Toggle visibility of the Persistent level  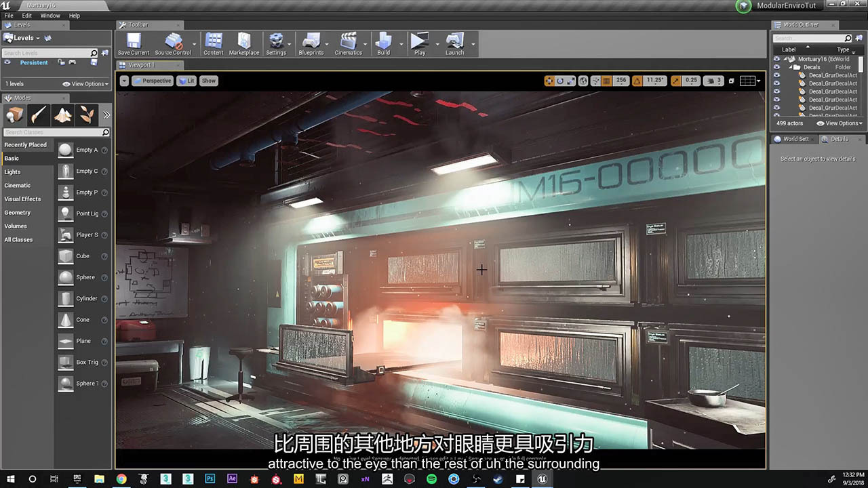7,62
